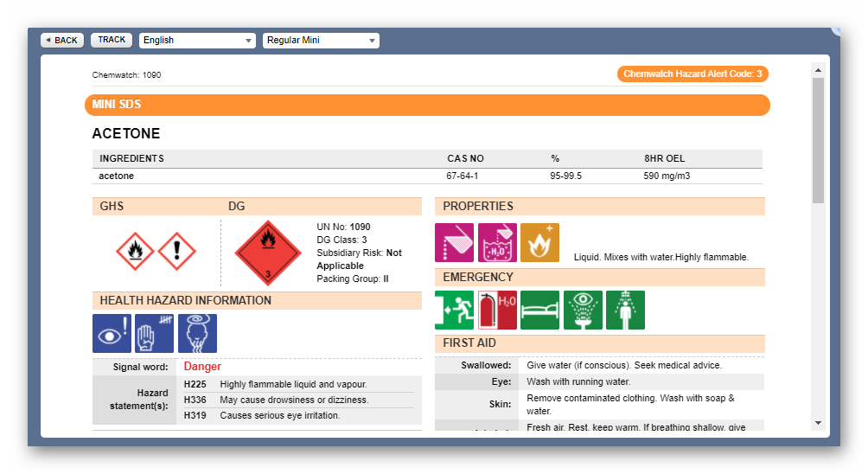Click the red DG Class 3 flammable diamond

pos(268,253)
